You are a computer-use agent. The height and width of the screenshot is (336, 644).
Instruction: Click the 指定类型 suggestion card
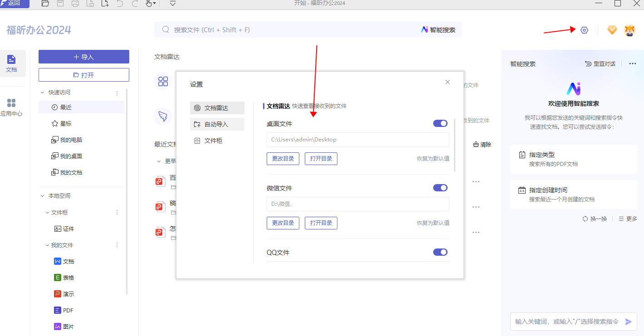[x=574, y=159]
